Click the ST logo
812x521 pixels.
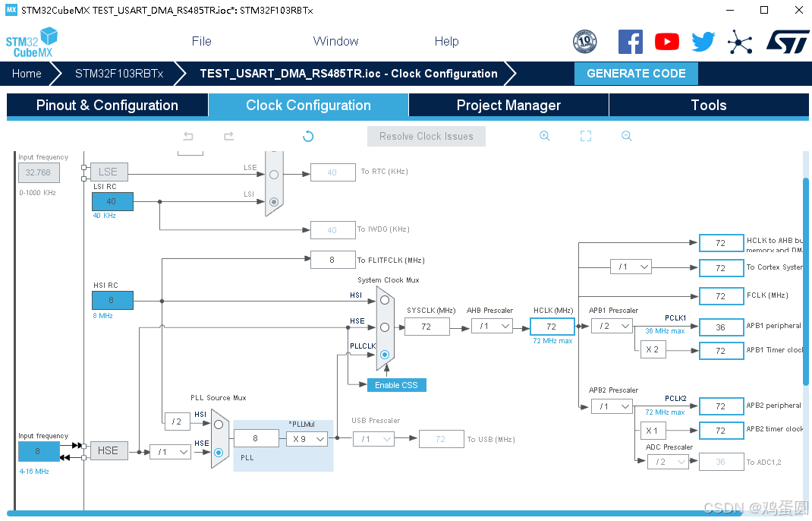point(788,42)
